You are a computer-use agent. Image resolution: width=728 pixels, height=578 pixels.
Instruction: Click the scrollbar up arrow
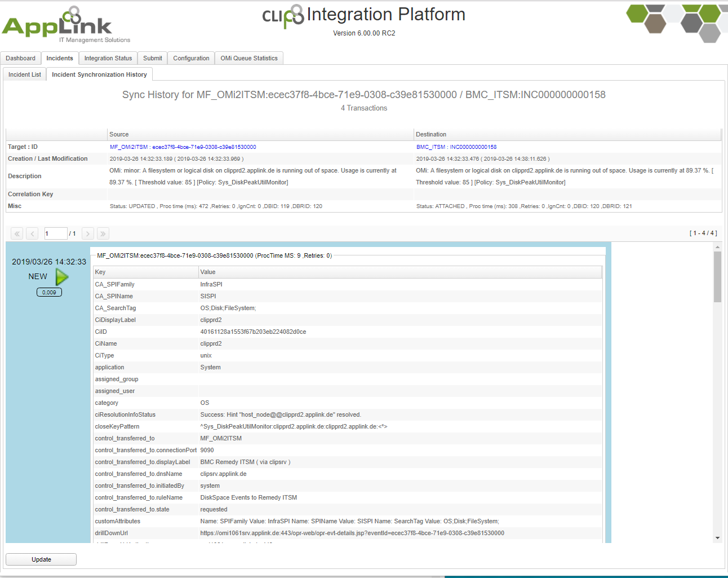point(717,247)
